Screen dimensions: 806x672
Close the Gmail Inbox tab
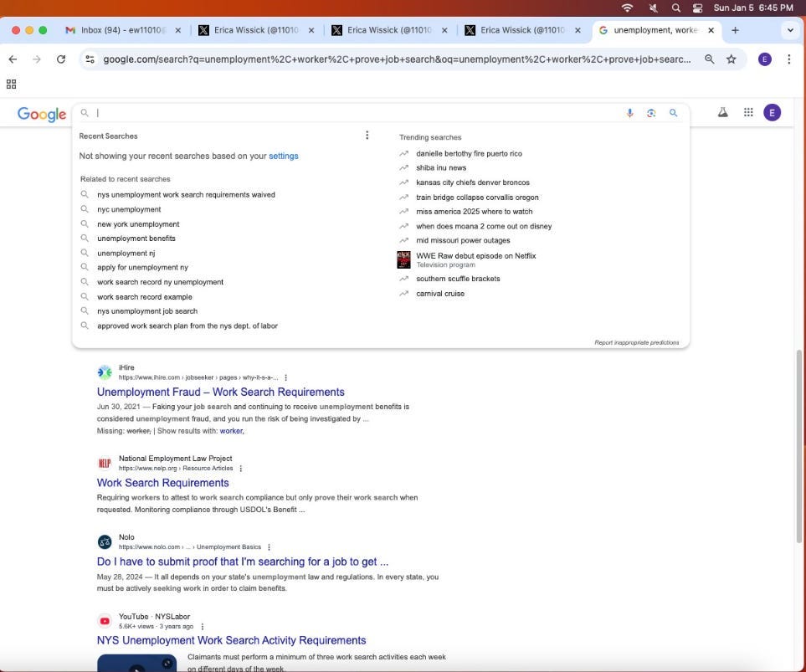[177, 30]
